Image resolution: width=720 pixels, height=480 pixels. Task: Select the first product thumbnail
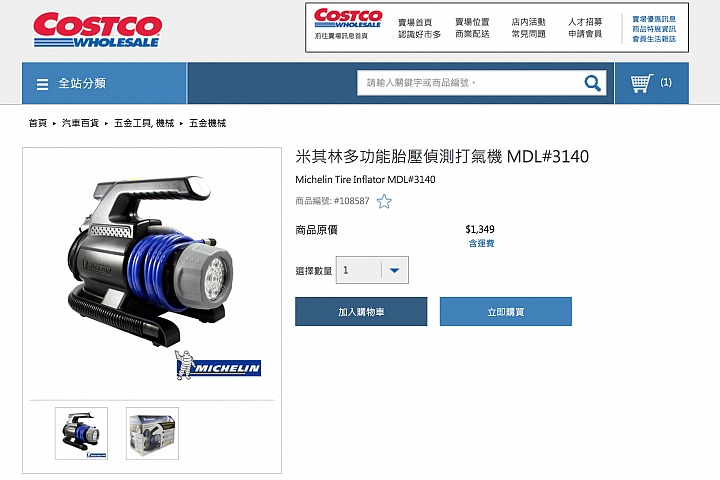point(81,433)
